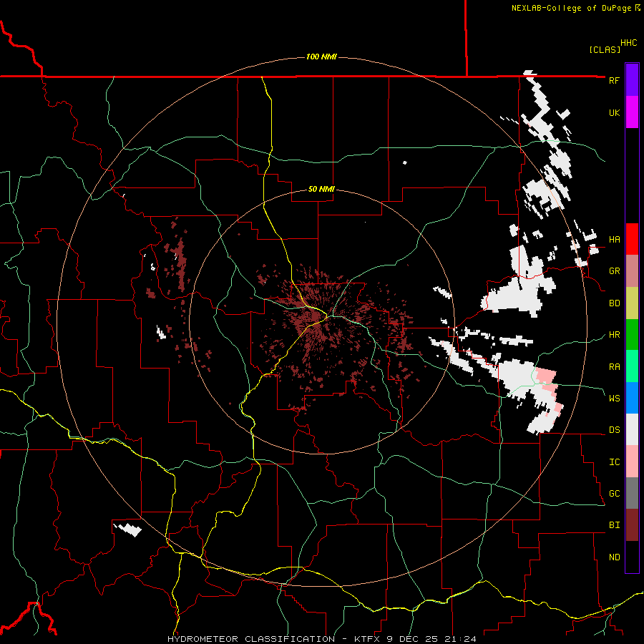Click the UK legend label
The height and width of the screenshot is (644, 644).
coord(614,112)
